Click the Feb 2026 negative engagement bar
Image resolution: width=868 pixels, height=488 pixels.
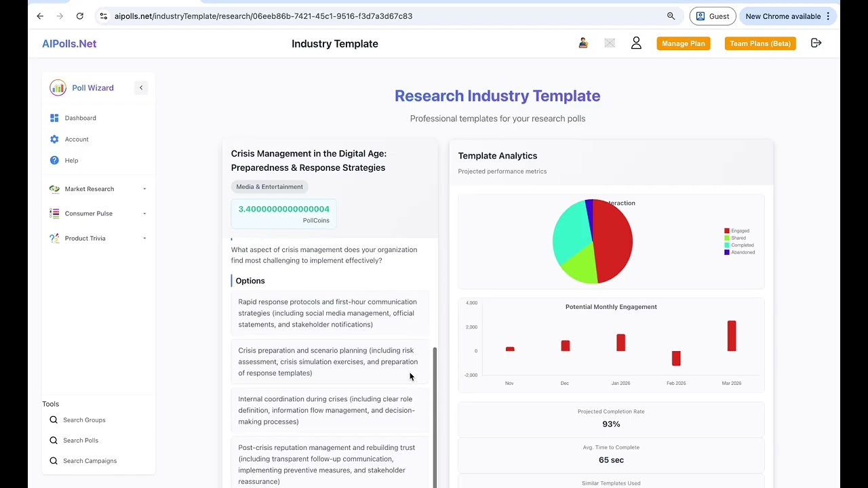[x=676, y=358]
